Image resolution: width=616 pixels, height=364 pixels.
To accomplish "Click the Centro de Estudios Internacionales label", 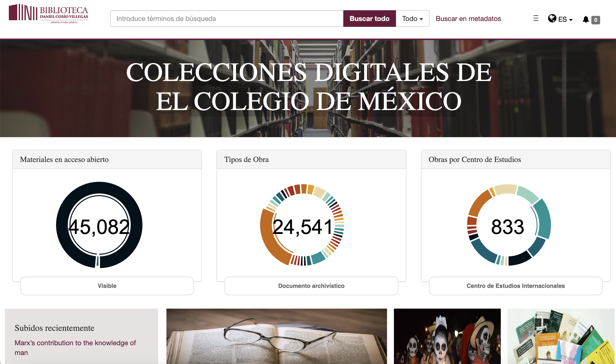I will (x=516, y=286).
